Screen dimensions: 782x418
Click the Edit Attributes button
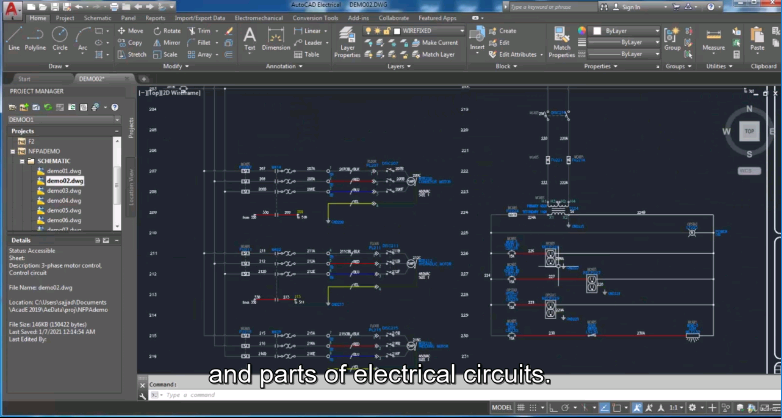coord(513,54)
